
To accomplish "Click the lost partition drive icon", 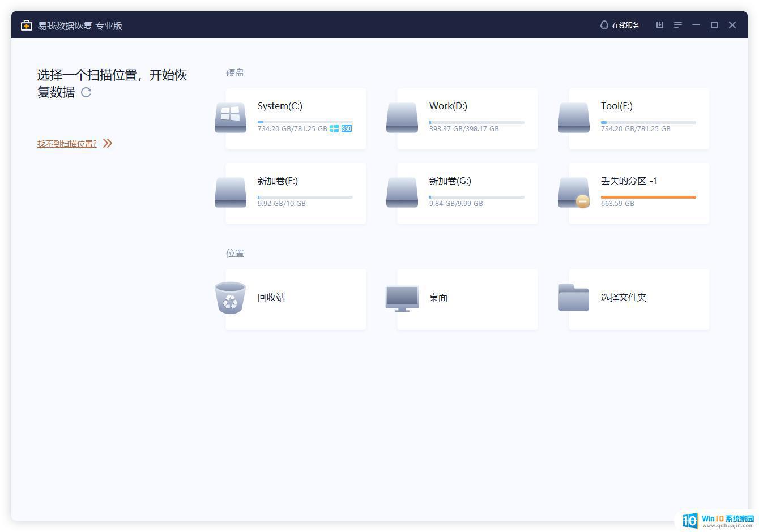I will [x=574, y=192].
